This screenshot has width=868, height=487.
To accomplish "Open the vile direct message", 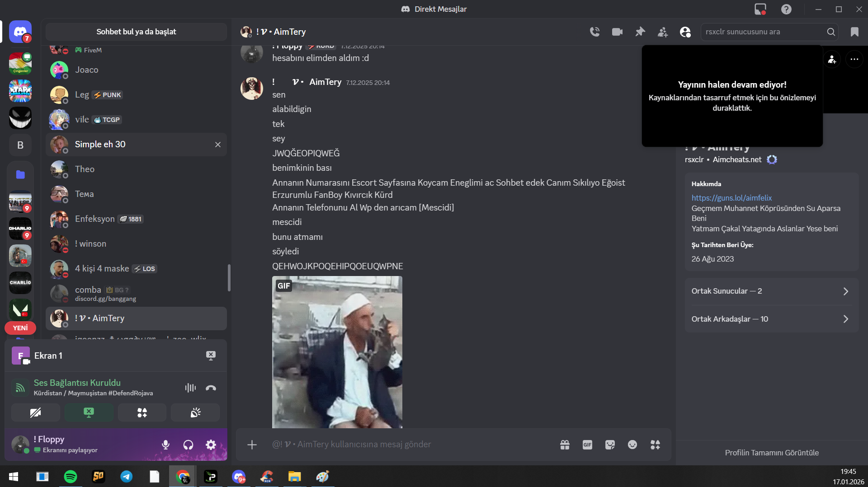I will click(x=136, y=120).
